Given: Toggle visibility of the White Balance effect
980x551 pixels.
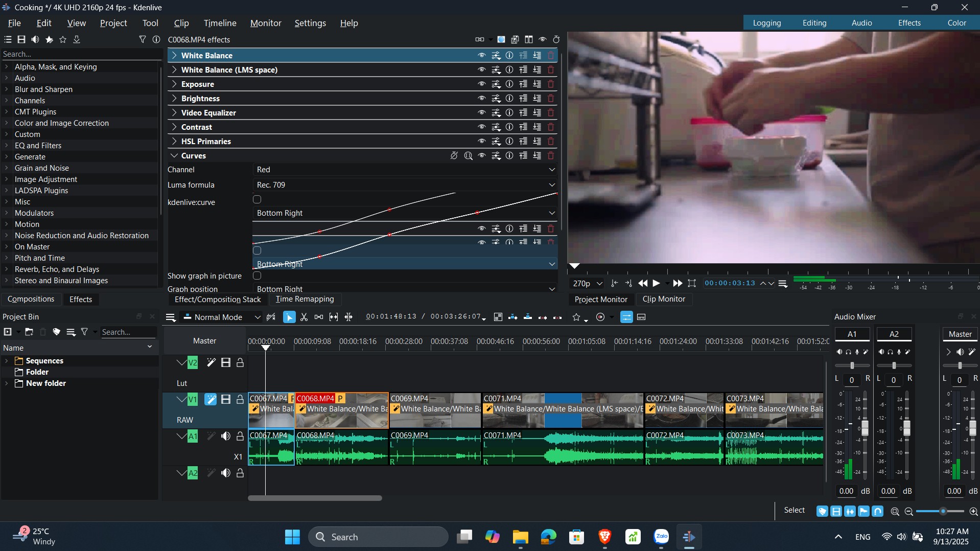Looking at the screenshot, I should (481, 56).
